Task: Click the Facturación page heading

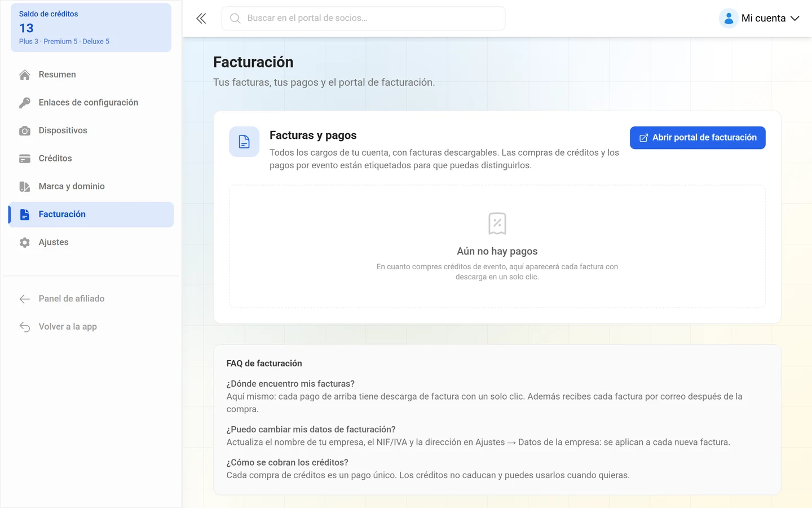Action: pos(253,62)
